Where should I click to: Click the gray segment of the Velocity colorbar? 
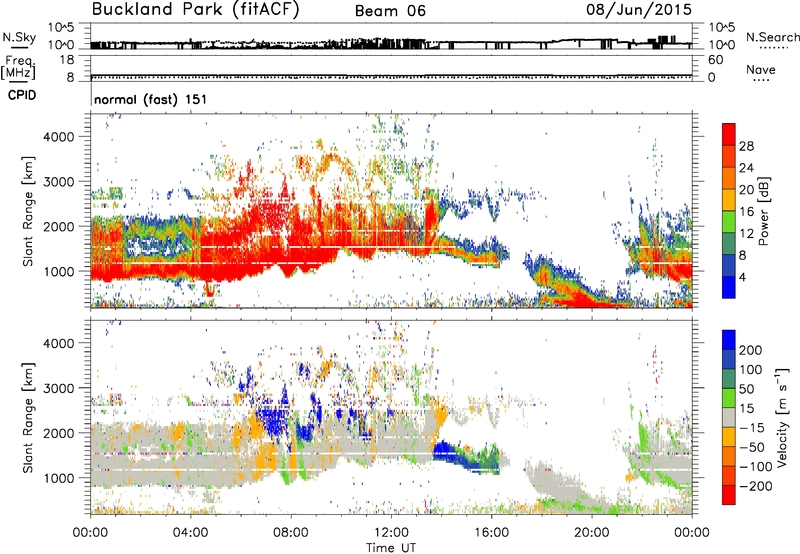coord(729,417)
